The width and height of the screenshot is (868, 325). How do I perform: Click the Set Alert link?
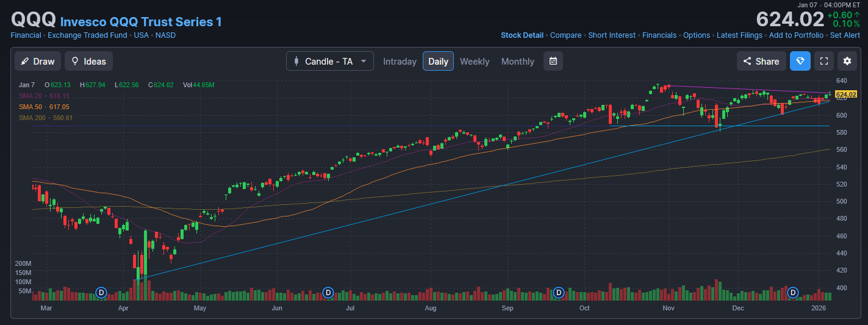845,35
